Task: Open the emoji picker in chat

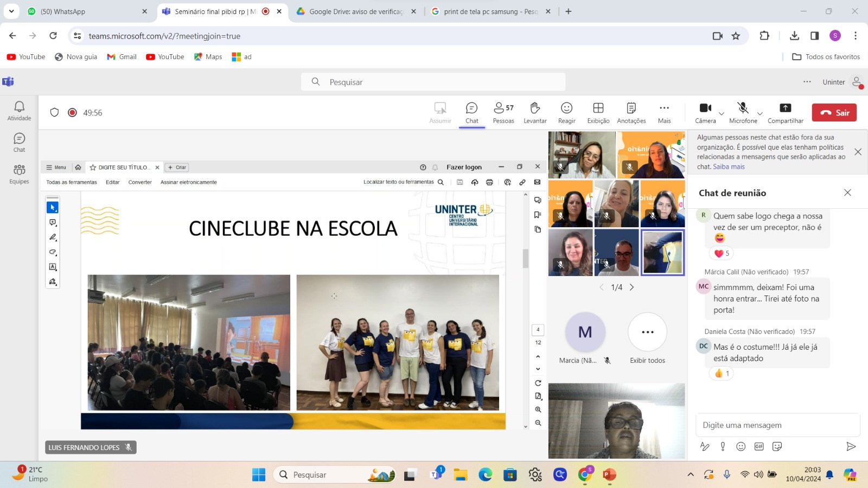Action: (x=741, y=446)
